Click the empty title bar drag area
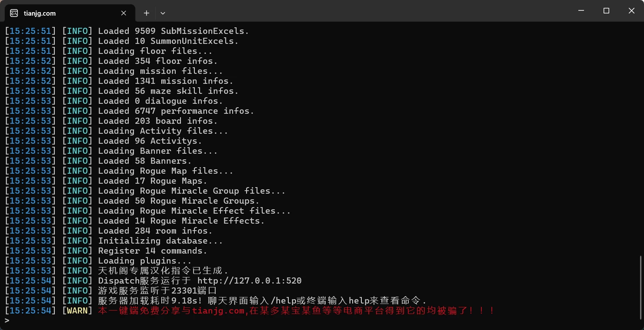This screenshot has width=644, height=330. click(365, 11)
